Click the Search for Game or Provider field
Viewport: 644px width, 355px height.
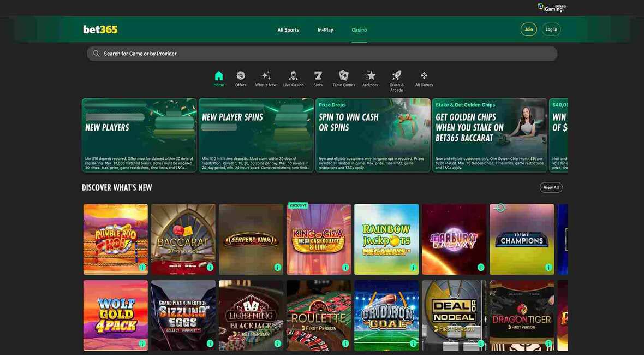tap(322, 54)
